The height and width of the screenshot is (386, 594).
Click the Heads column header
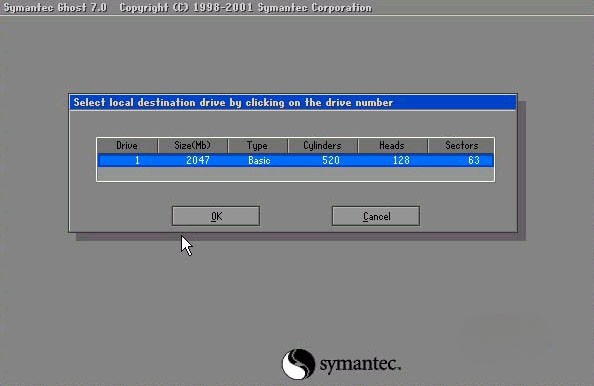pyautogui.click(x=392, y=145)
